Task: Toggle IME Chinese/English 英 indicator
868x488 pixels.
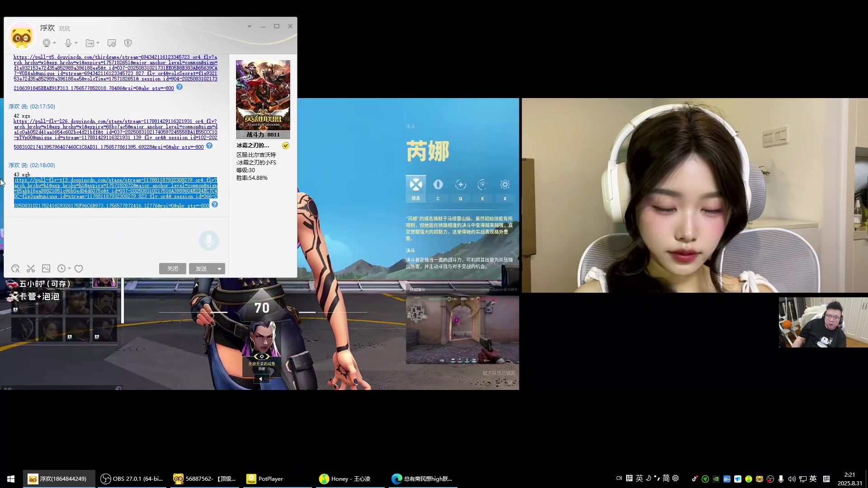Action: (639, 478)
